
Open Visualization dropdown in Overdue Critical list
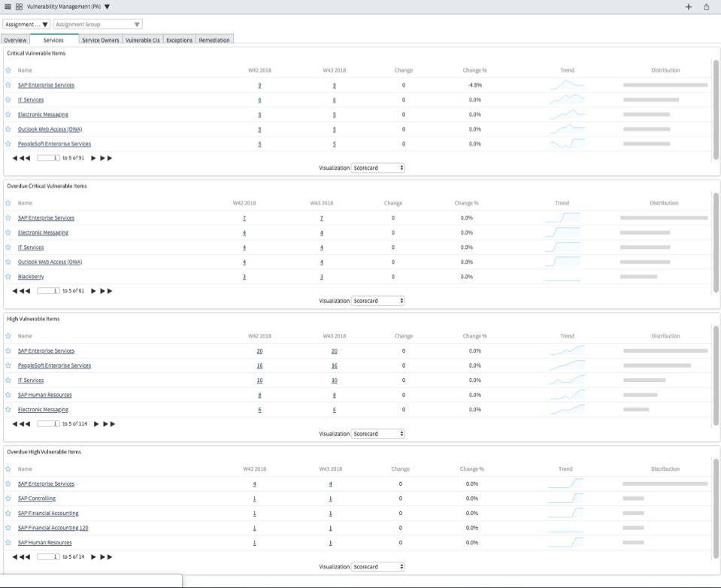point(378,301)
